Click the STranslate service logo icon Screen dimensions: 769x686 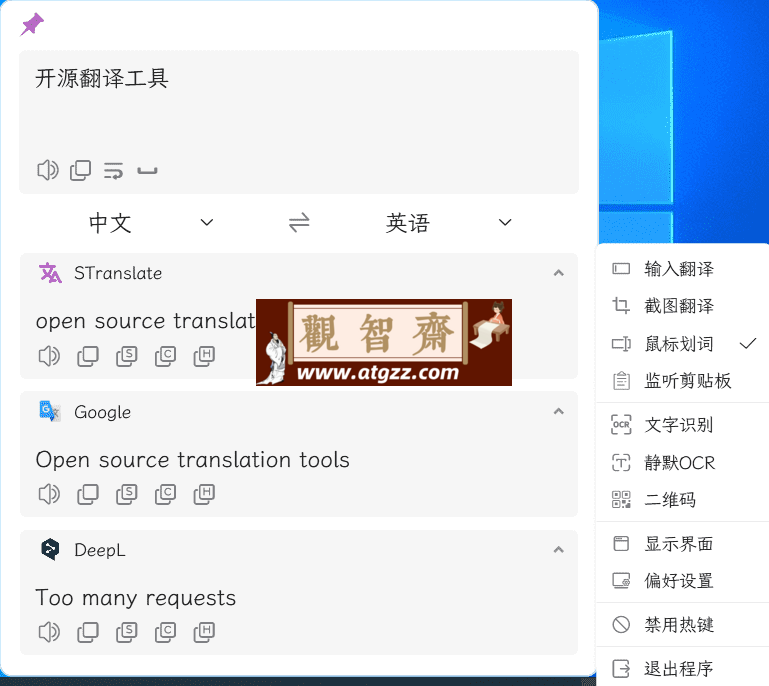(x=50, y=273)
